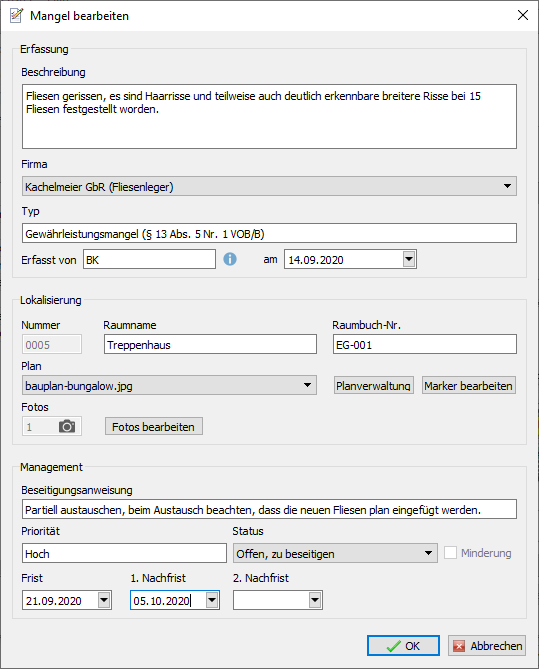Open the Firma dropdown Kachelmeier GbR
The width and height of the screenshot is (539, 669).
[269, 186]
